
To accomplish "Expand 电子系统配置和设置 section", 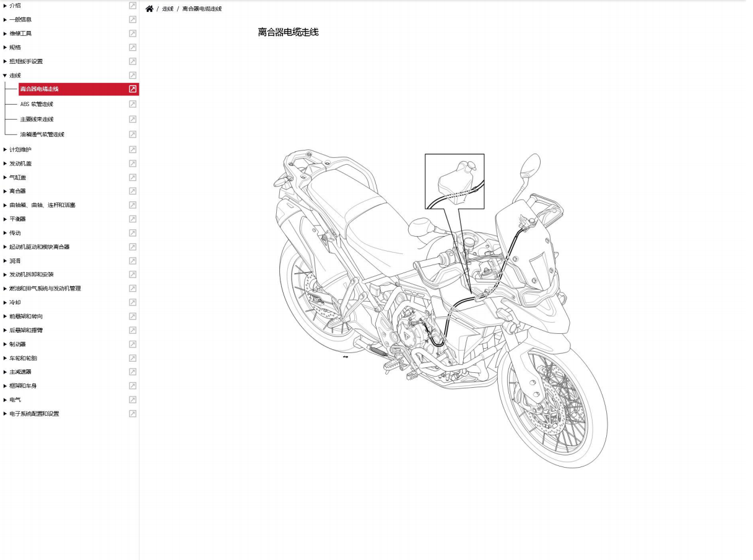I will 5,414.
